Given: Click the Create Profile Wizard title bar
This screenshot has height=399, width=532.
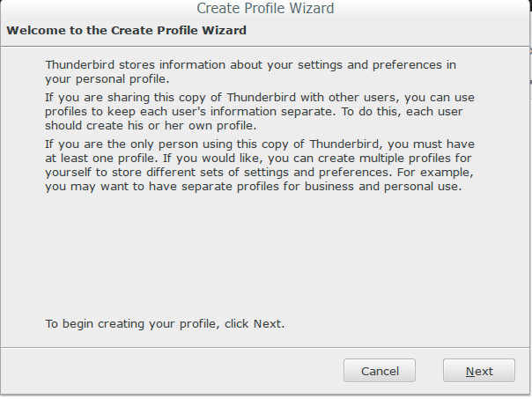Looking at the screenshot, I should pyautogui.click(x=265, y=9).
